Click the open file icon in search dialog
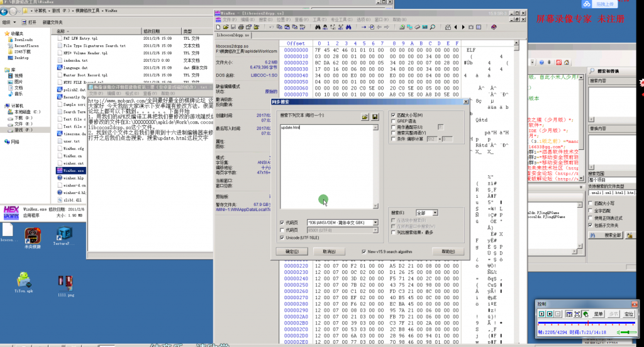This screenshot has width=644, height=347. click(x=364, y=117)
